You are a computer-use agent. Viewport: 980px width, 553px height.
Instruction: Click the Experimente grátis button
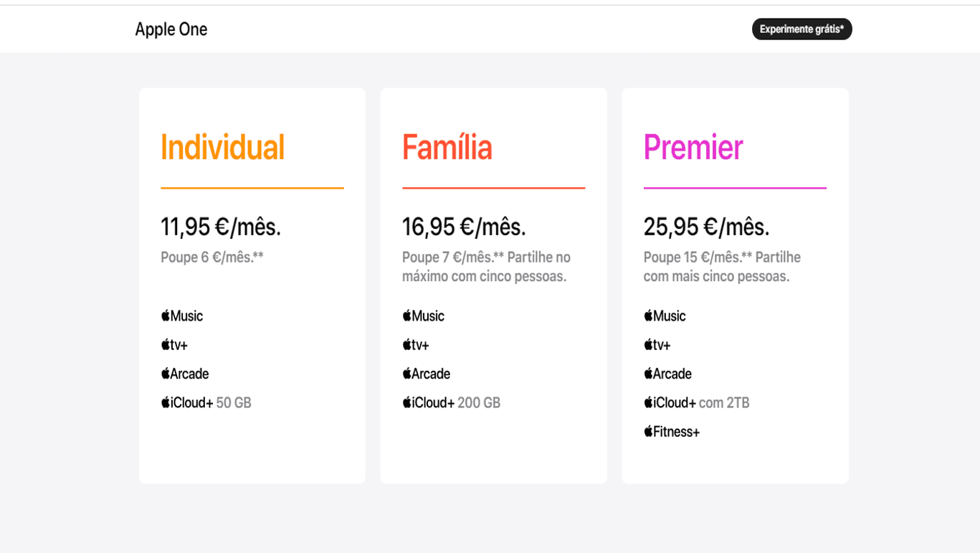point(801,29)
